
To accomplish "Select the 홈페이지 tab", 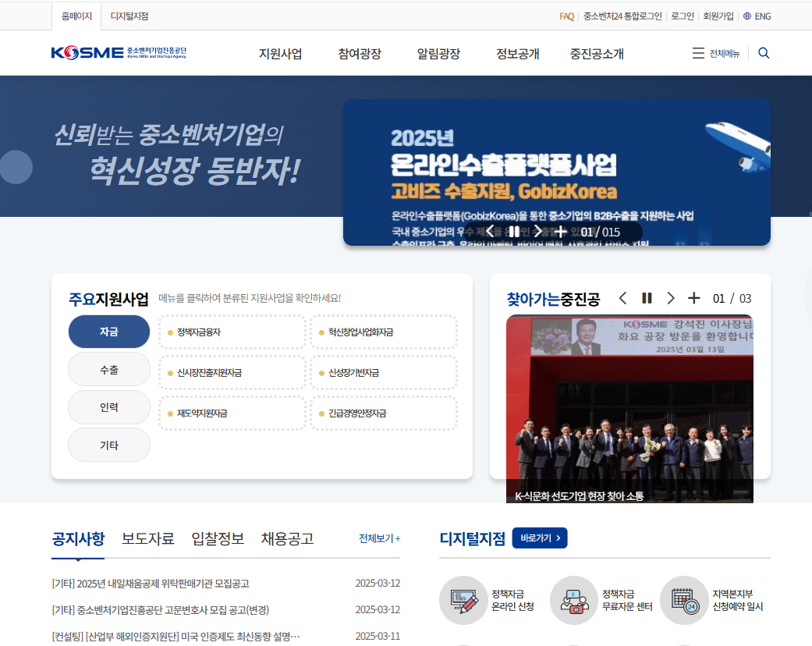I will 76,16.
